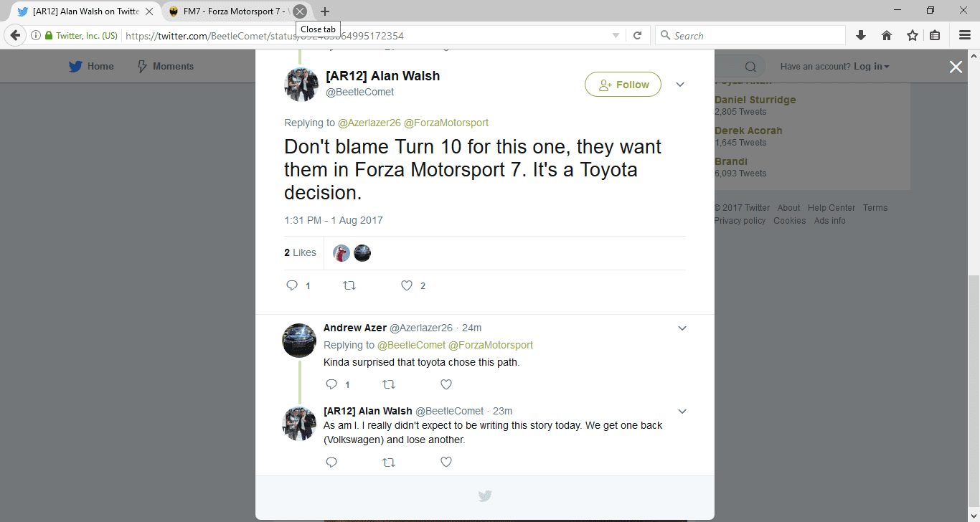Open Alan Walsh's avatar on the 23m reply
Image resolution: width=980 pixels, height=522 pixels.
pos(299,423)
